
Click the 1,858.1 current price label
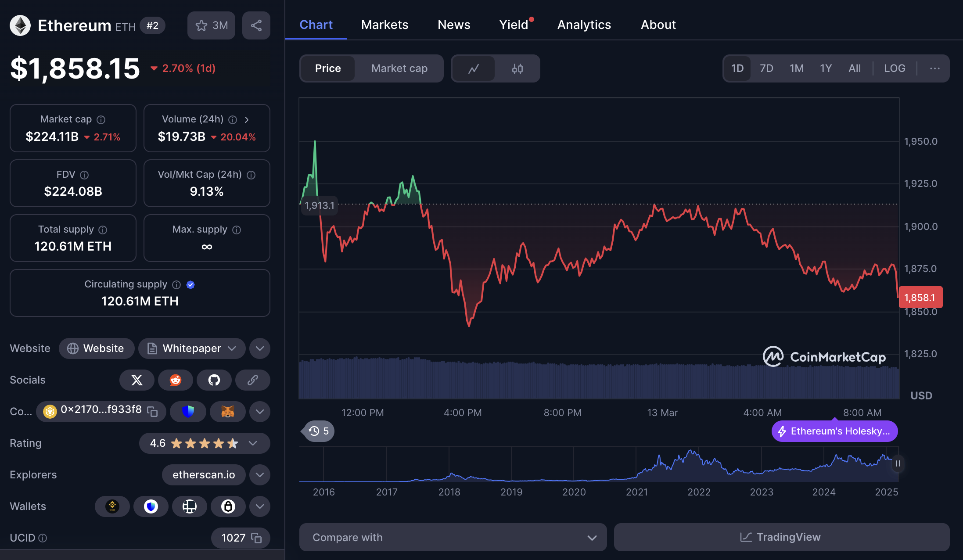(920, 298)
